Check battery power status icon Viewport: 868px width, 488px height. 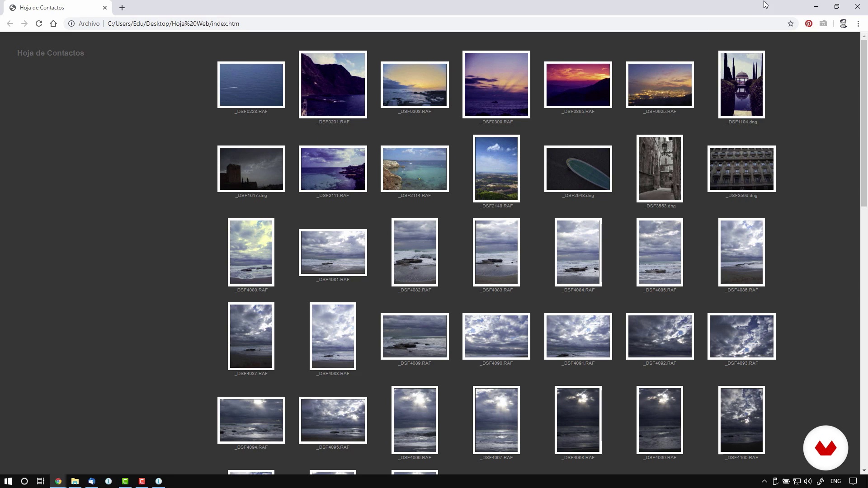click(x=786, y=481)
